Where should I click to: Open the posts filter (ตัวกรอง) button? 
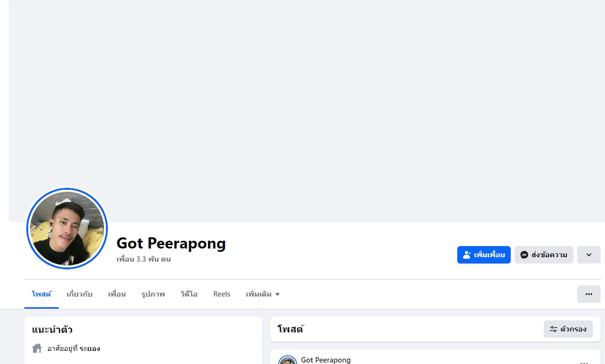568,329
